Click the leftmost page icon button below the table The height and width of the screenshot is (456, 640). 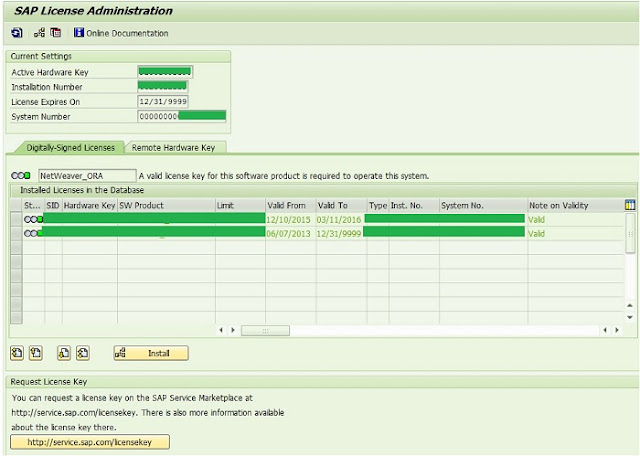pyautogui.click(x=17, y=353)
